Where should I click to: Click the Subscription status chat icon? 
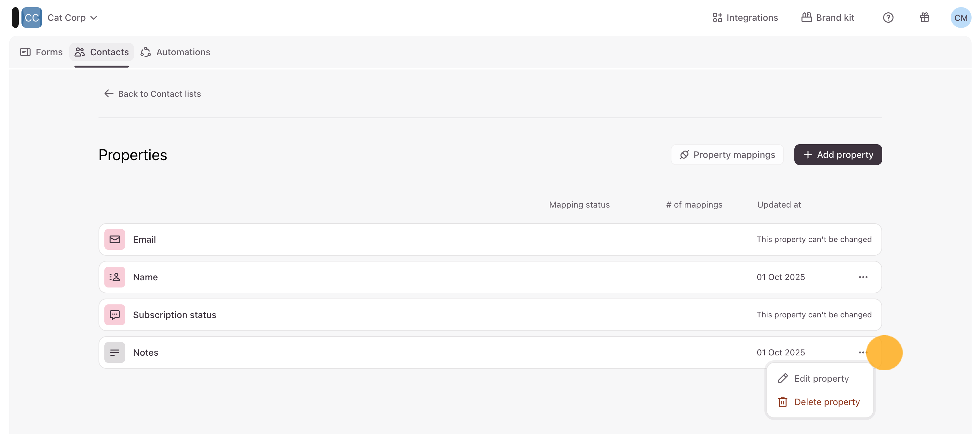(114, 315)
